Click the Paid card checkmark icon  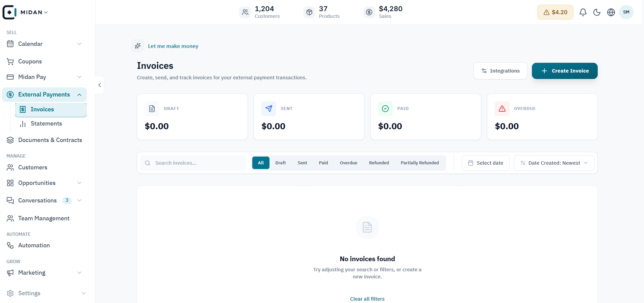click(x=385, y=109)
